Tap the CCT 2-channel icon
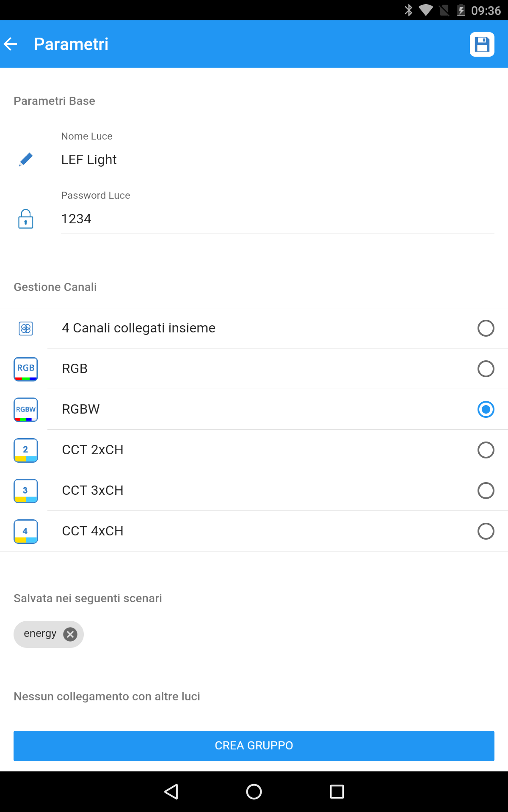 [26, 450]
